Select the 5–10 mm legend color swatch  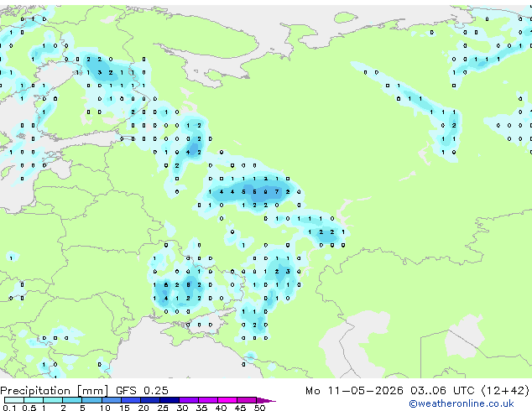click(x=91, y=400)
